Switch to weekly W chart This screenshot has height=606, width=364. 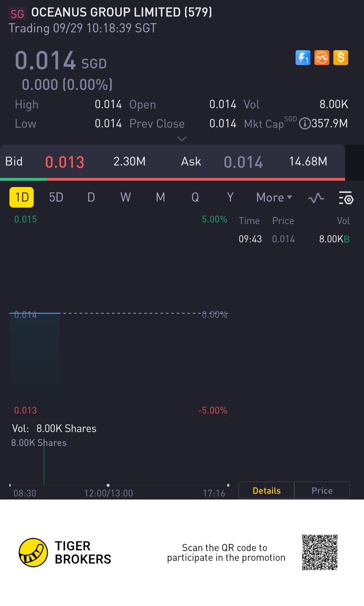pos(125,198)
